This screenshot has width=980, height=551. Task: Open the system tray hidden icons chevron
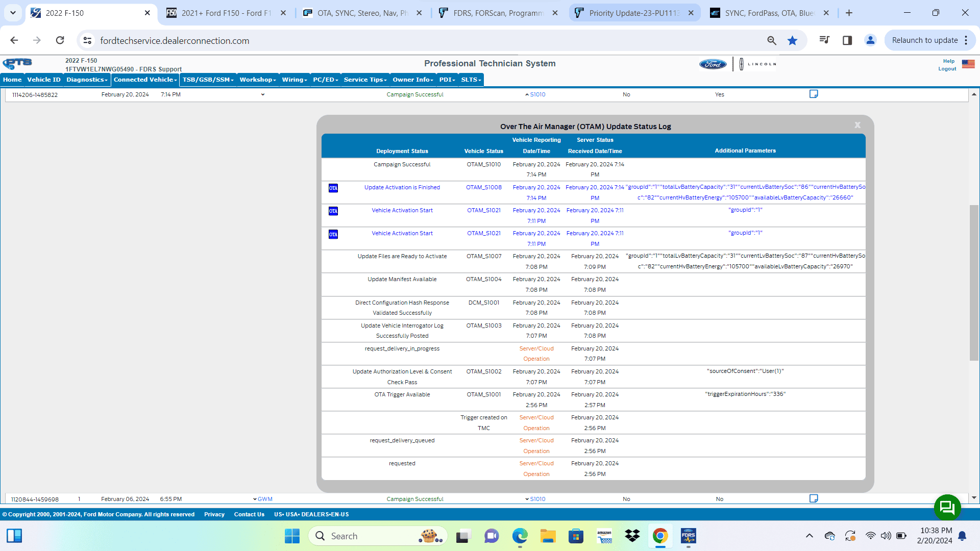click(810, 536)
